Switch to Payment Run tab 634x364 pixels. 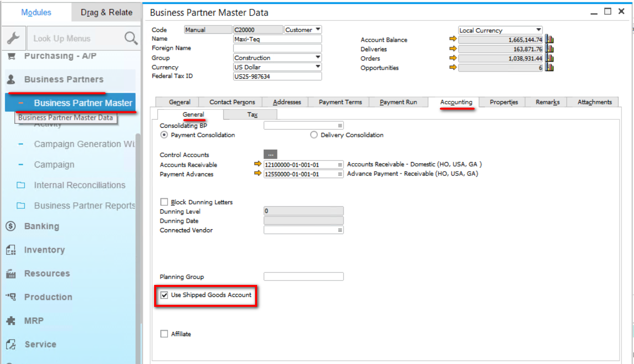pyautogui.click(x=398, y=102)
